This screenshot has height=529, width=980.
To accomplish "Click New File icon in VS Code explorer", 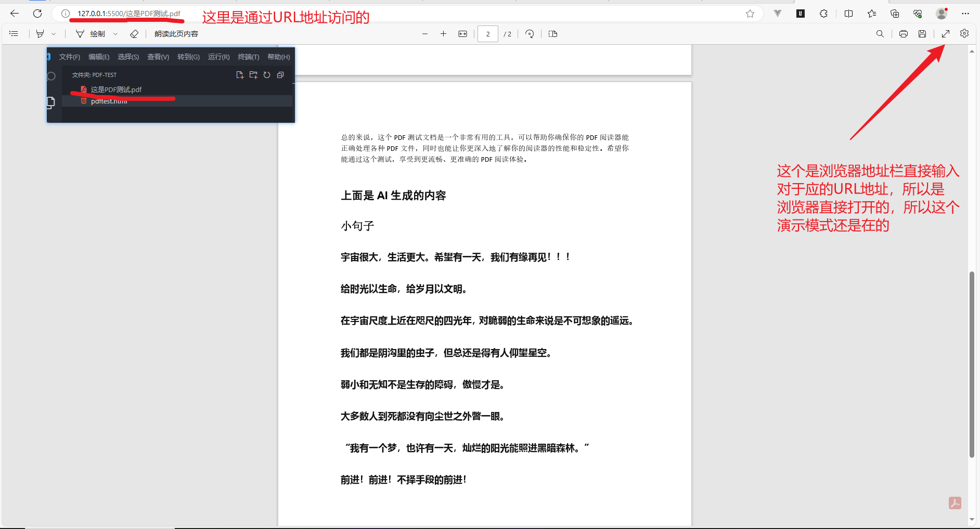I will pos(240,75).
